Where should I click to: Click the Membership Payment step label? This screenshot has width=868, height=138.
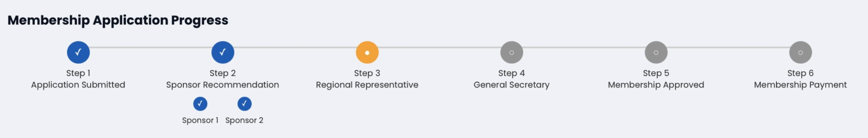tap(801, 85)
